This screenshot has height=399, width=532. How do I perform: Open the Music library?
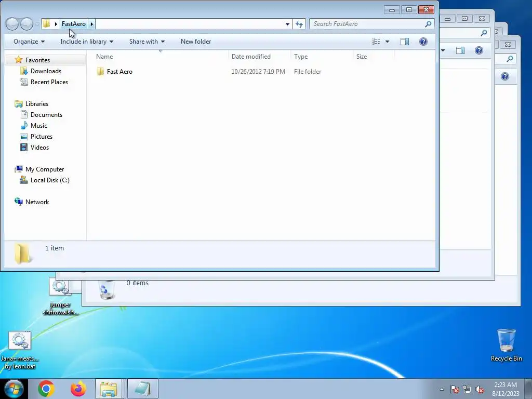point(38,126)
